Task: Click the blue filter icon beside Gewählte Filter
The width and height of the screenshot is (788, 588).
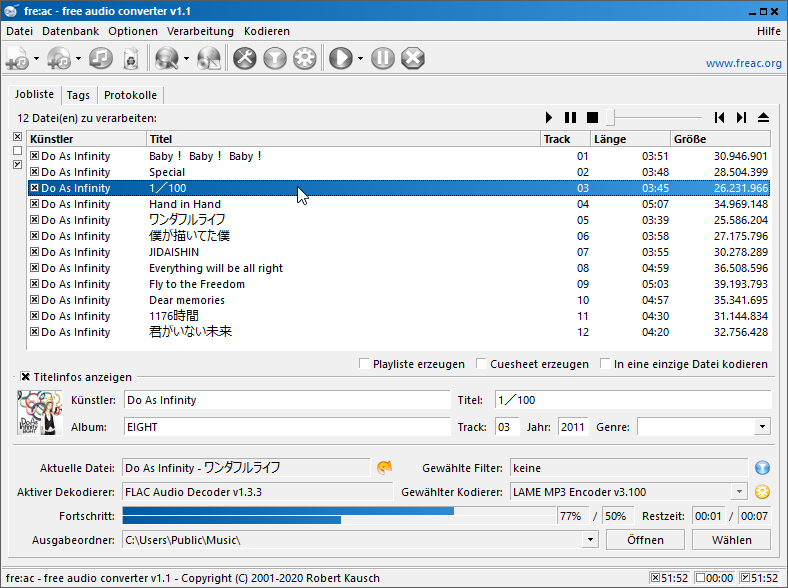Action: tap(762, 467)
